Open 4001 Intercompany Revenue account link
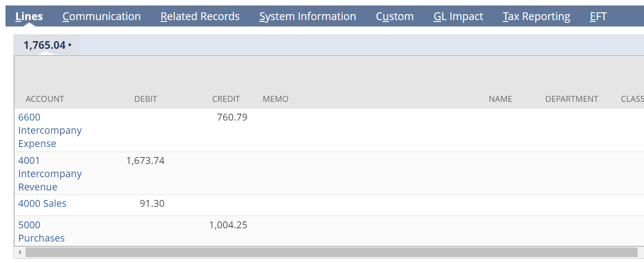 pos(50,174)
